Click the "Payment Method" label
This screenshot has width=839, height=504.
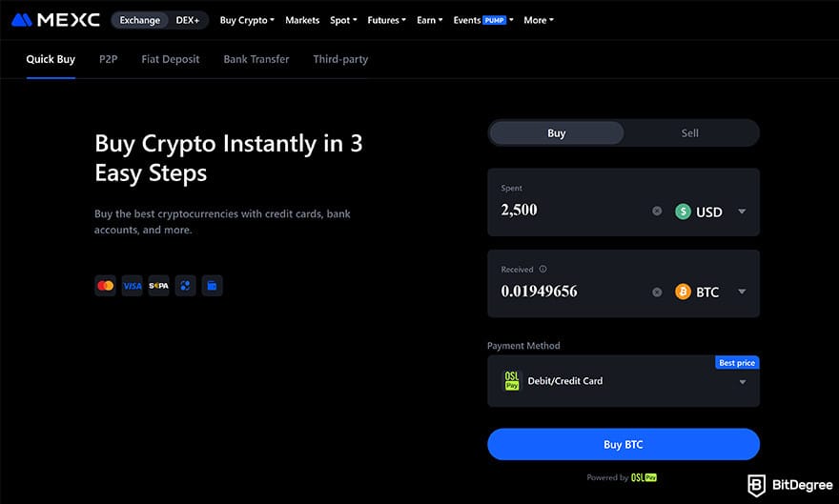tap(523, 345)
